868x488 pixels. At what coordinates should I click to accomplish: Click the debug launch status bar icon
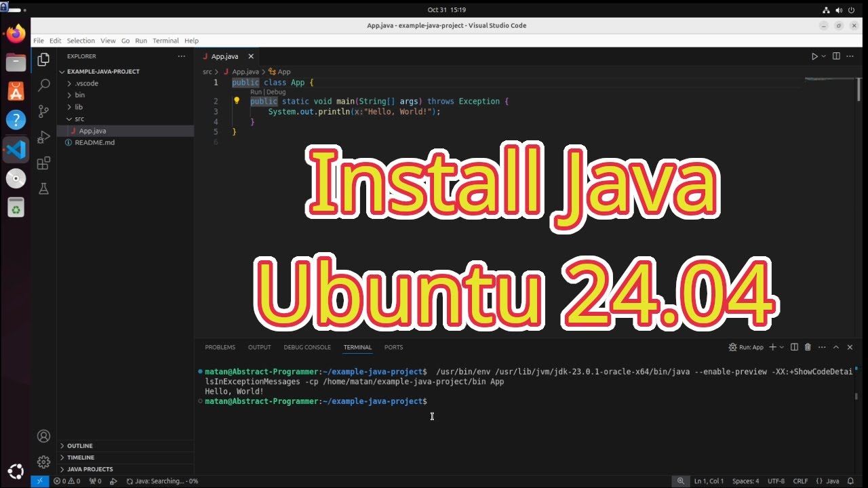115,481
